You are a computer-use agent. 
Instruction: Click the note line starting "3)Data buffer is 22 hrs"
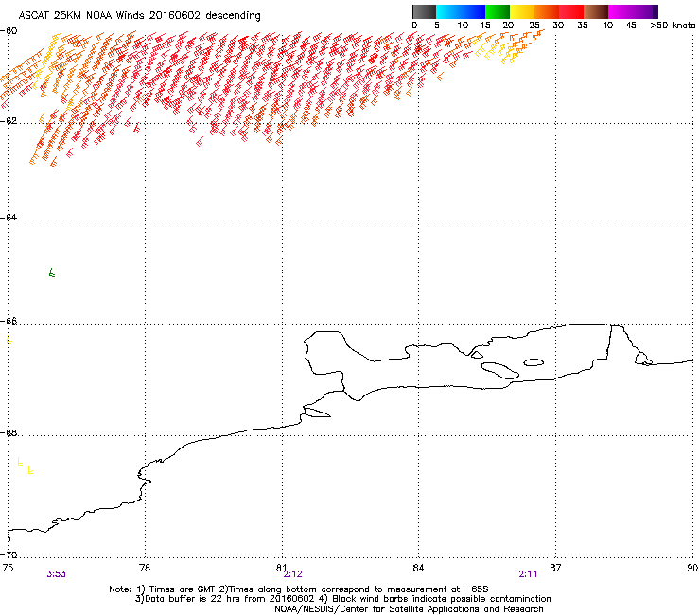(x=342, y=599)
